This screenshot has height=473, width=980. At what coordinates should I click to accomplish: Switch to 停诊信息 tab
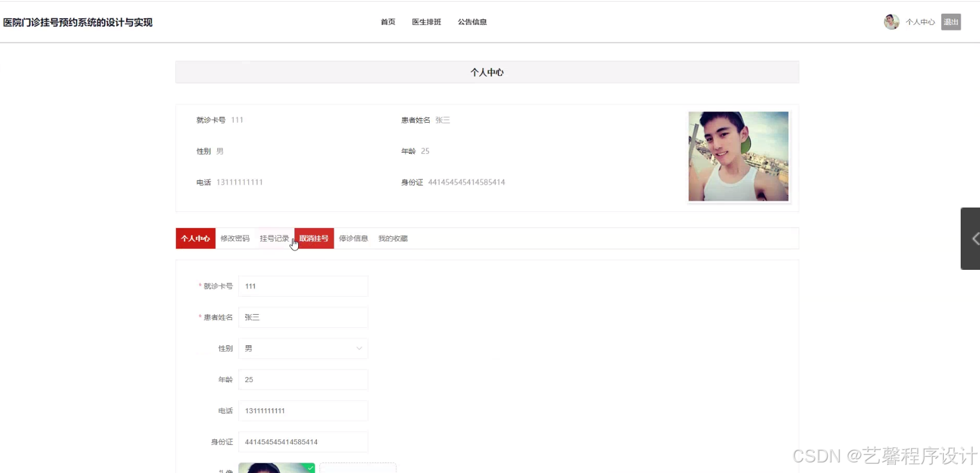tap(354, 239)
